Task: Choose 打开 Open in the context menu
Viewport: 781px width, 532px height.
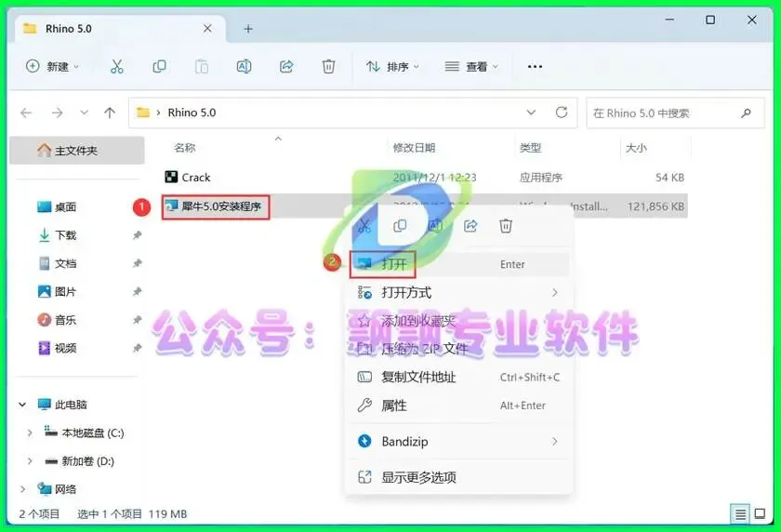Action: [x=459, y=264]
